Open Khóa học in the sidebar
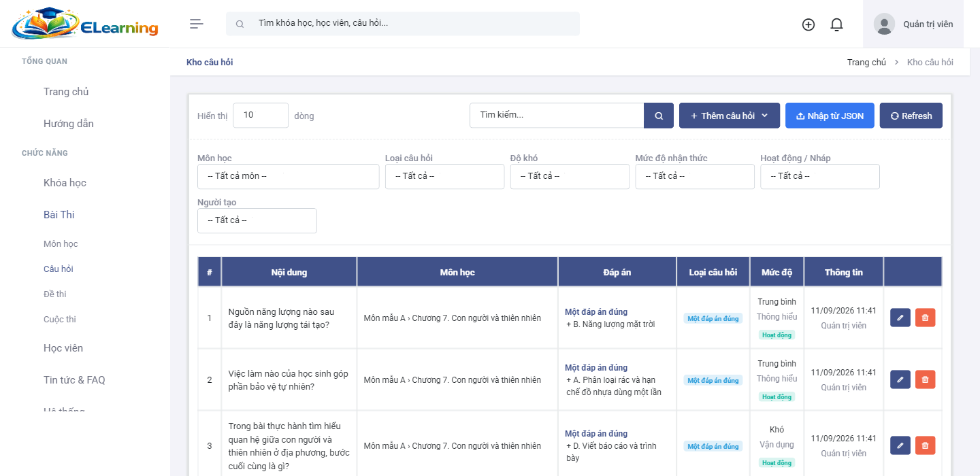Viewport: 980px width, 476px height. (65, 183)
